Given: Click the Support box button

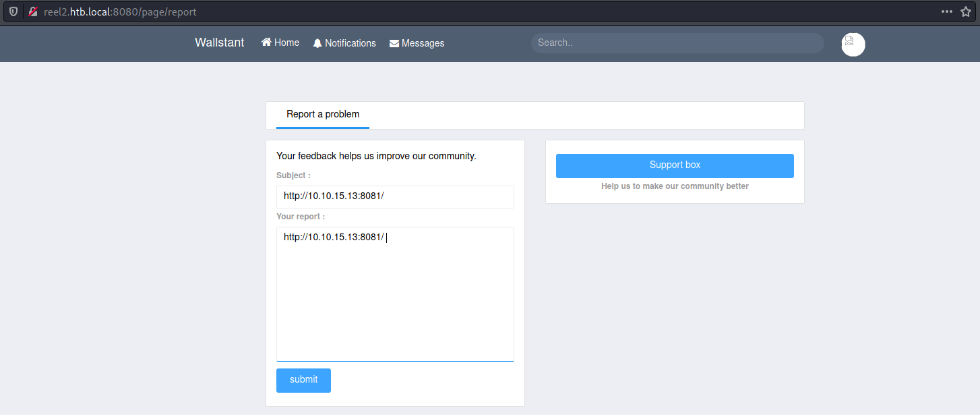Looking at the screenshot, I should pyautogui.click(x=675, y=165).
